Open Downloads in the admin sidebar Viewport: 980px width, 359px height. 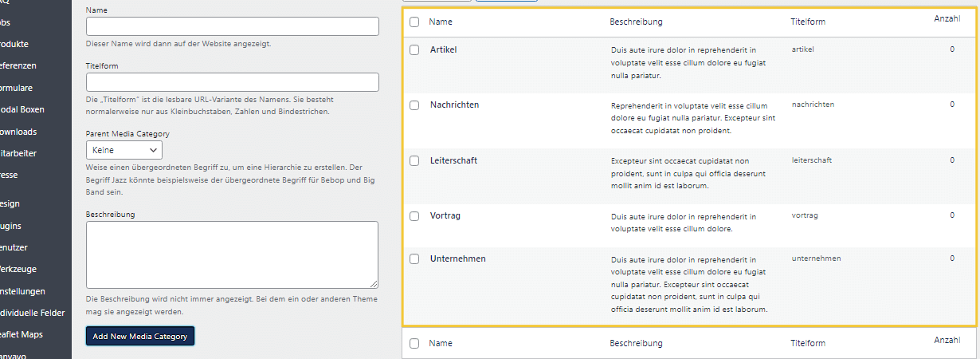(x=18, y=132)
